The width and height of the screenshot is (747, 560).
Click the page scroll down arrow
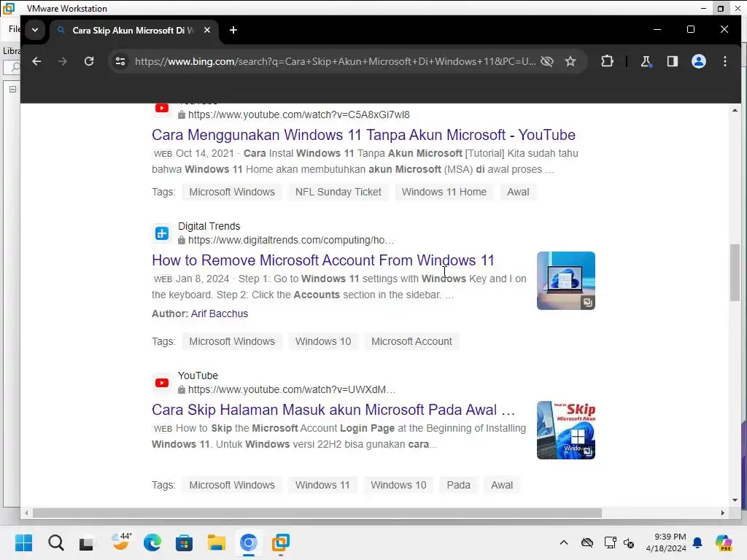click(x=735, y=500)
